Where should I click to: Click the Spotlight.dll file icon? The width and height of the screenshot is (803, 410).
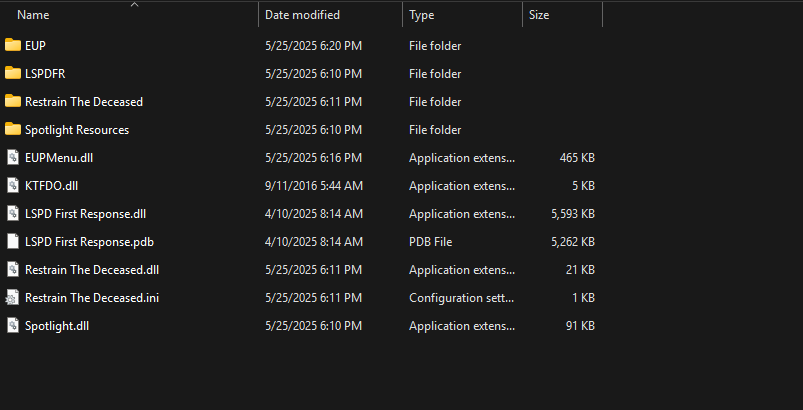point(13,325)
